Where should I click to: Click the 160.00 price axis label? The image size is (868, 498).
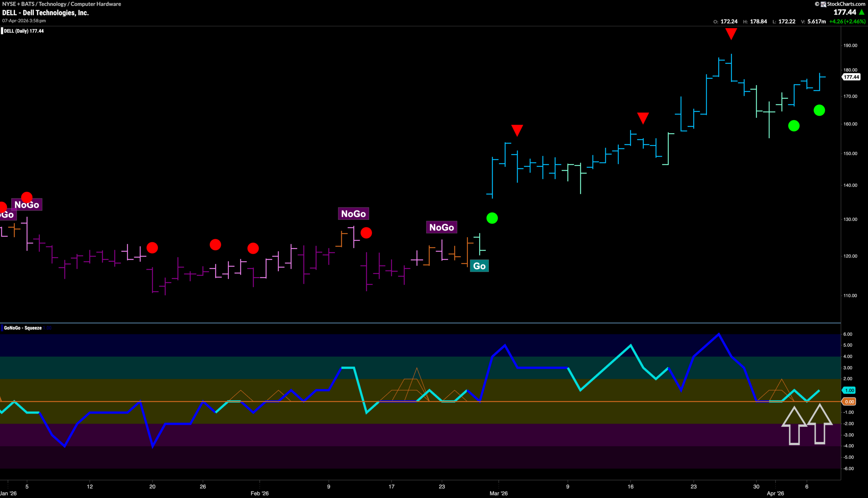pyautogui.click(x=850, y=124)
